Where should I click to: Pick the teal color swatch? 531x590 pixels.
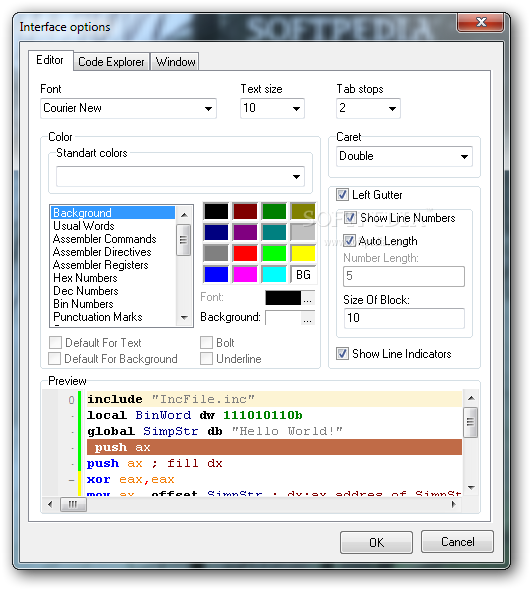(x=274, y=232)
